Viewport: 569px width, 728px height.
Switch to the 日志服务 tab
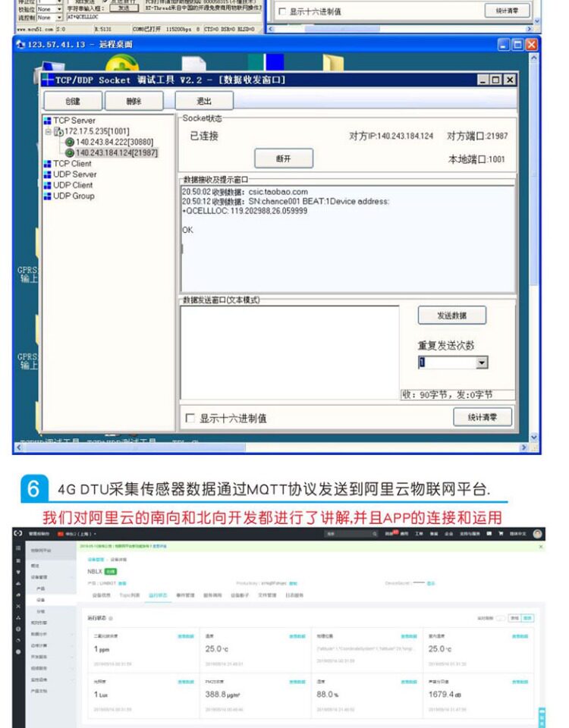pyautogui.click(x=294, y=595)
